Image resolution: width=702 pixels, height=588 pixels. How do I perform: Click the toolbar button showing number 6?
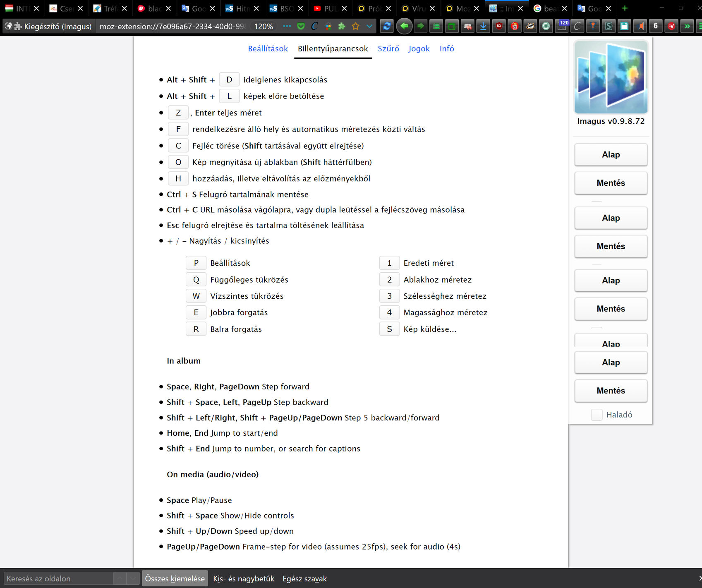pos(655,26)
